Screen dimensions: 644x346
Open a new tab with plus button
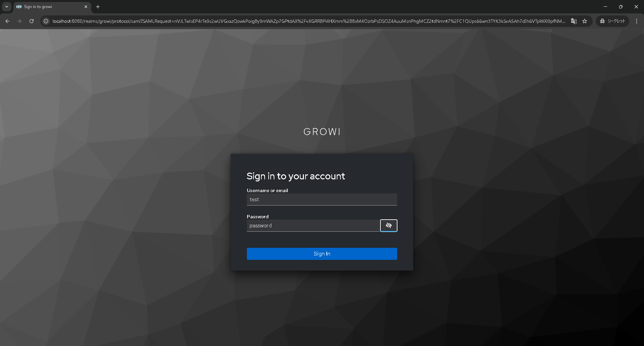point(98,7)
